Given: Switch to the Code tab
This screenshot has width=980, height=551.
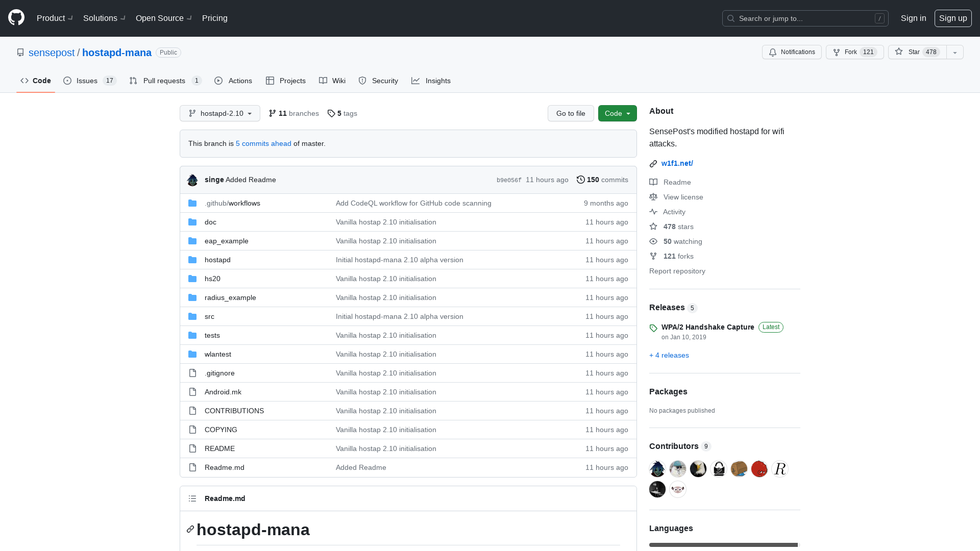Looking at the screenshot, I should coord(36,81).
